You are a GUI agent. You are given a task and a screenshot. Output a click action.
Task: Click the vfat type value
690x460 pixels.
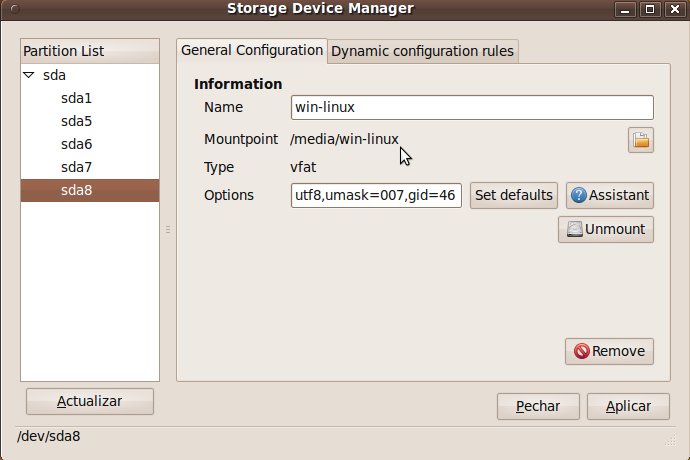coord(303,167)
